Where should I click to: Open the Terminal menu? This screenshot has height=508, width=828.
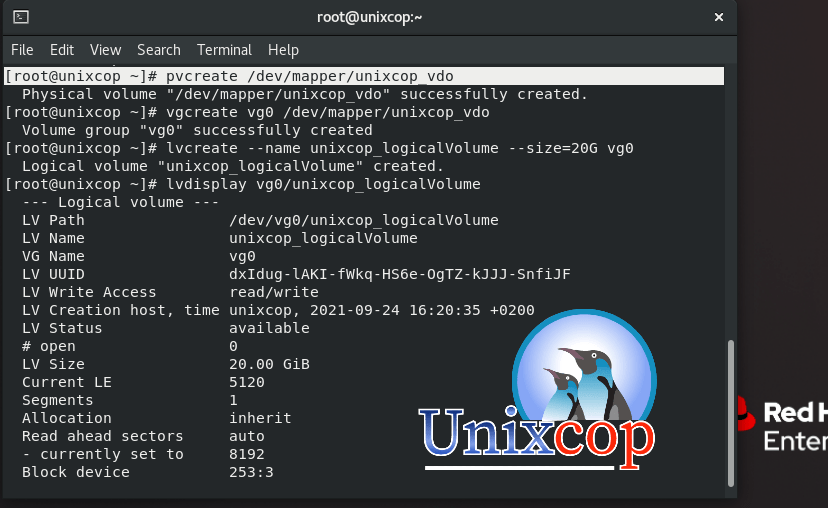(x=224, y=50)
